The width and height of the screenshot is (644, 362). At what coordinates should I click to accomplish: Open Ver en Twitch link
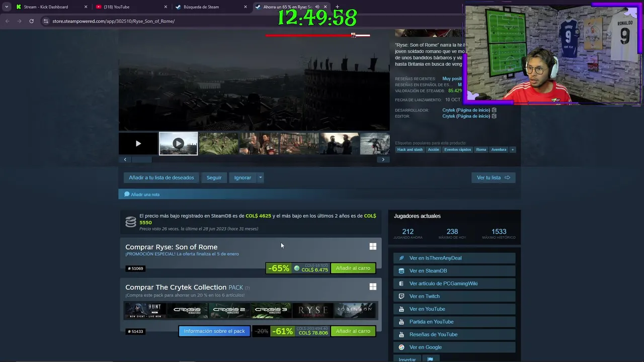pyautogui.click(x=454, y=296)
